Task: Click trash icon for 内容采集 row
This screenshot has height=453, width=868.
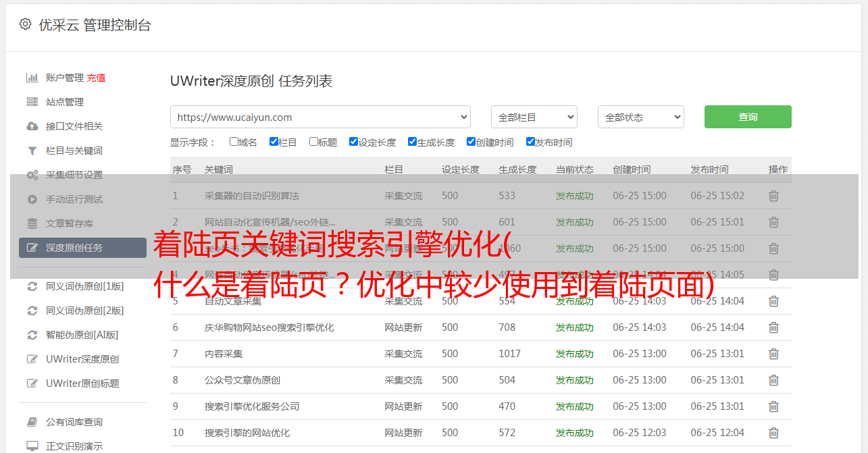Action: (x=773, y=354)
